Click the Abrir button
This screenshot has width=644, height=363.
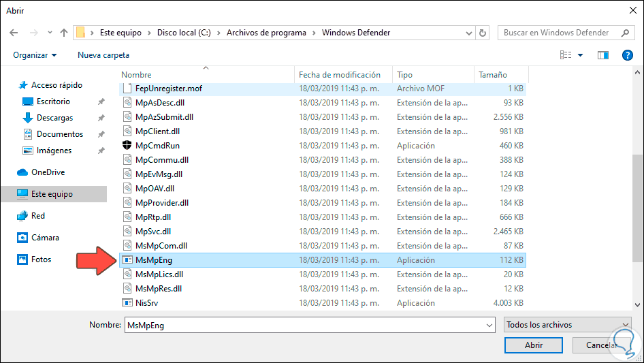[x=534, y=345]
